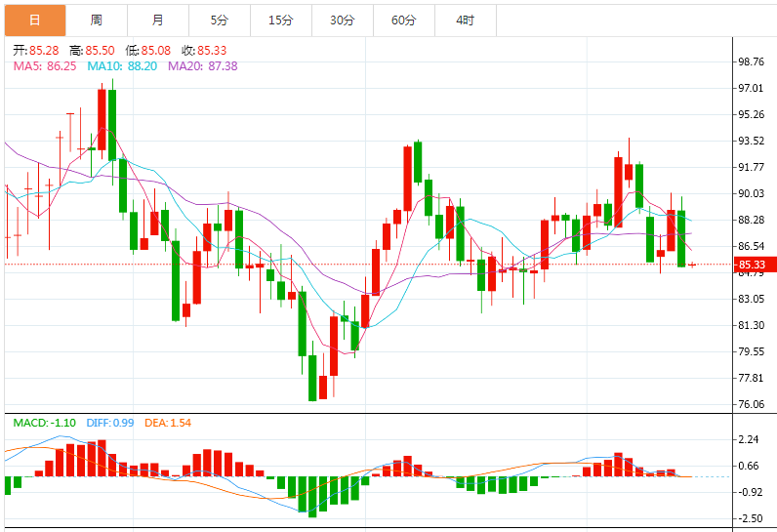Open the 60分 interval tab

[403, 20]
